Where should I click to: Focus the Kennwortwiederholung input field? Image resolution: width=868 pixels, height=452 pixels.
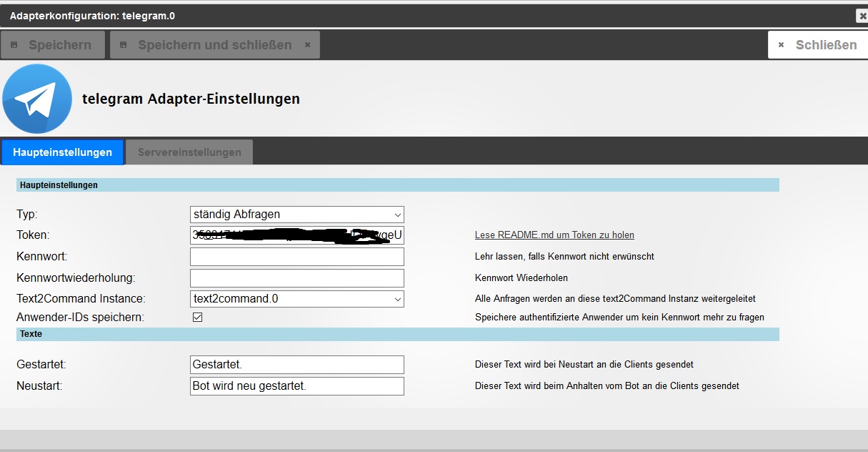297,277
